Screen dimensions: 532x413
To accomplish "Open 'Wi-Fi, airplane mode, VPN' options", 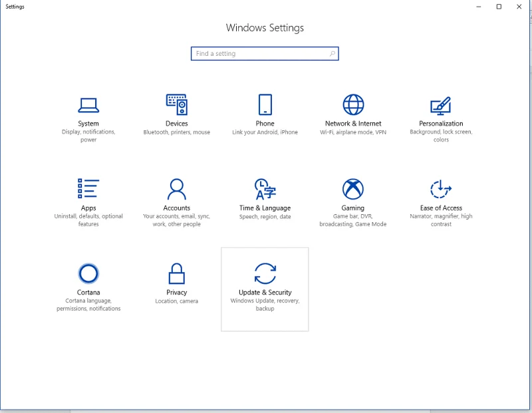I will (x=353, y=132).
